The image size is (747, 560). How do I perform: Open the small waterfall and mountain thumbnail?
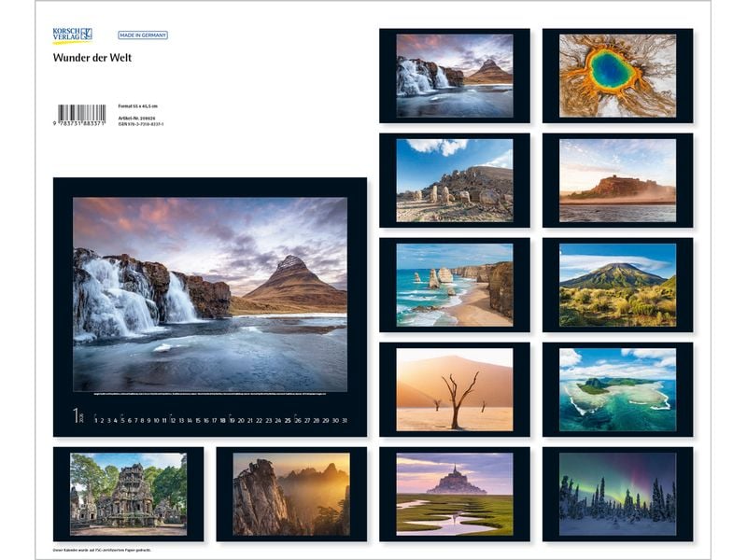[x=454, y=75]
